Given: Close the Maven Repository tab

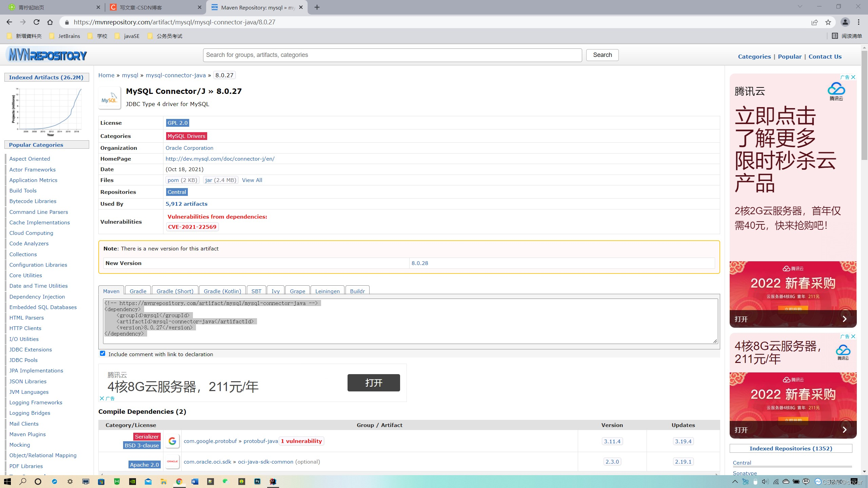Looking at the screenshot, I should click(x=301, y=7).
